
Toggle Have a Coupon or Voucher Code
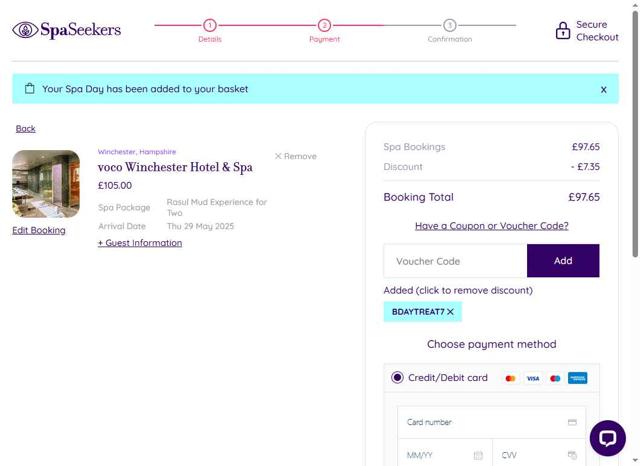tap(491, 226)
